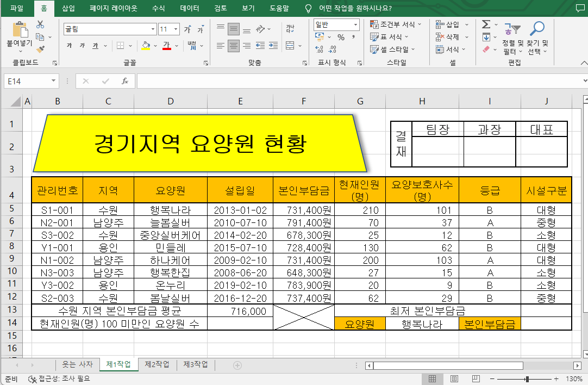Open the font name dropdown

pyautogui.click(x=153, y=29)
